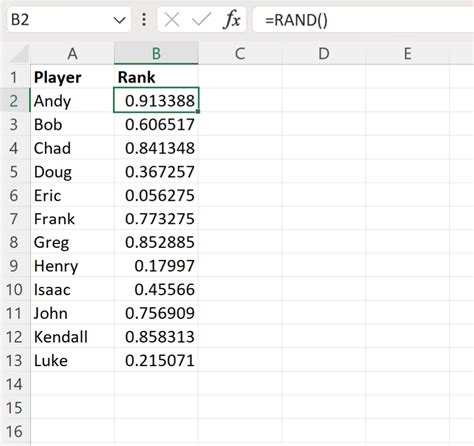The image size is (474, 446).
Task: Click the formula bar containing =RAND()
Action: tap(363, 20)
